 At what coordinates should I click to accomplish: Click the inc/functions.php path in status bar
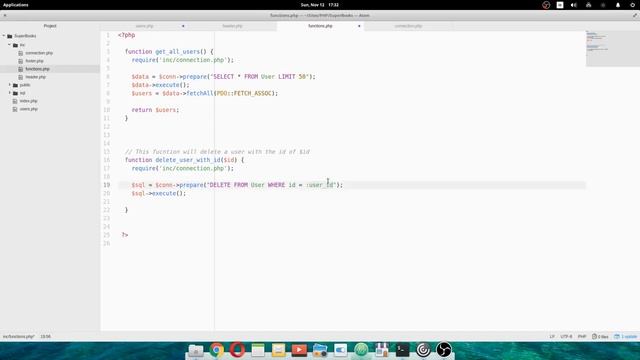(x=19, y=337)
